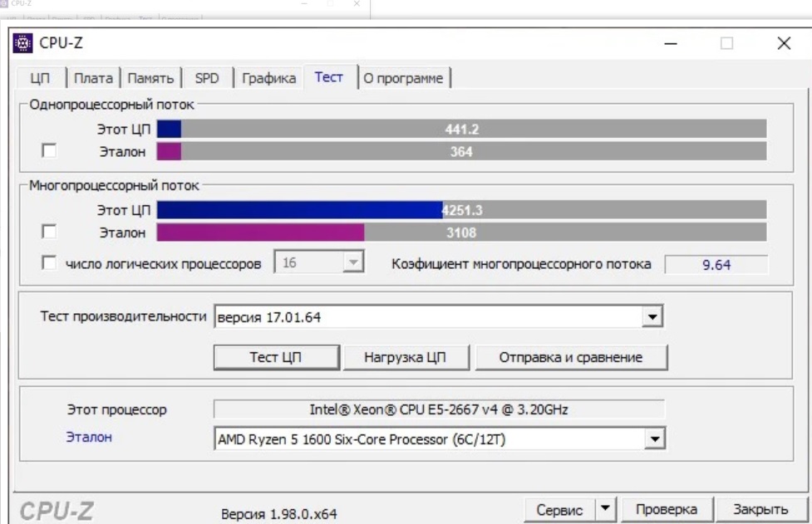Switch to the Графика tab
The width and height of the screenshot is (812, 524).
(268, 78)
